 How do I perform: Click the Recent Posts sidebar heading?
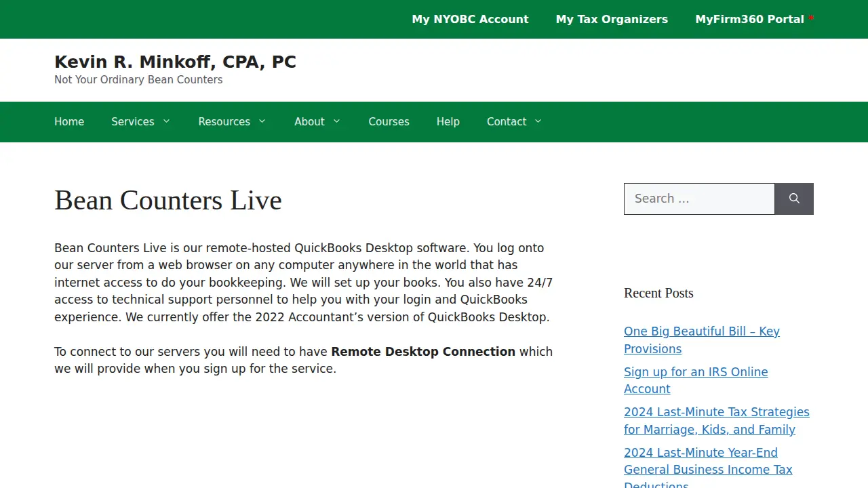pos(658,293)
